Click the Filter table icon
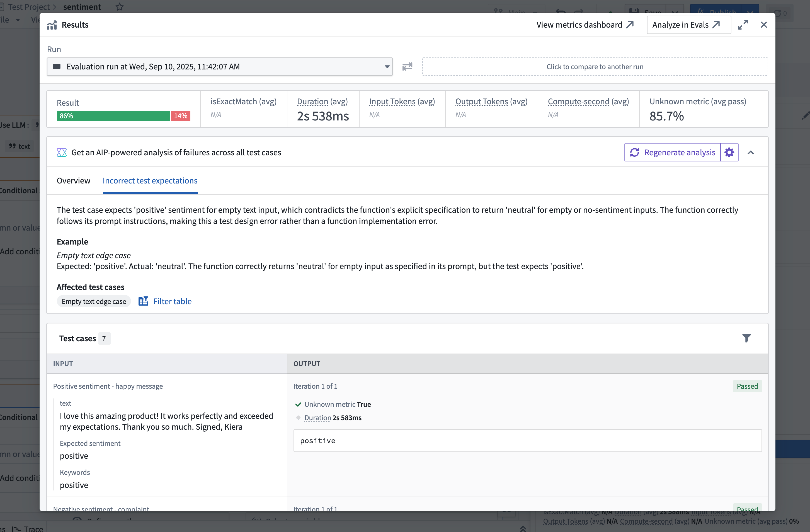This screenshot has height=532, width=810. [x=144, y=301]
